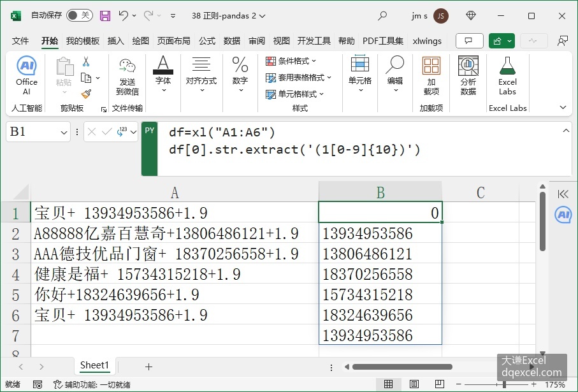Open the file name dropdown chevron
The width and height of the screenshot is (578, 392).
click(262, 16)
